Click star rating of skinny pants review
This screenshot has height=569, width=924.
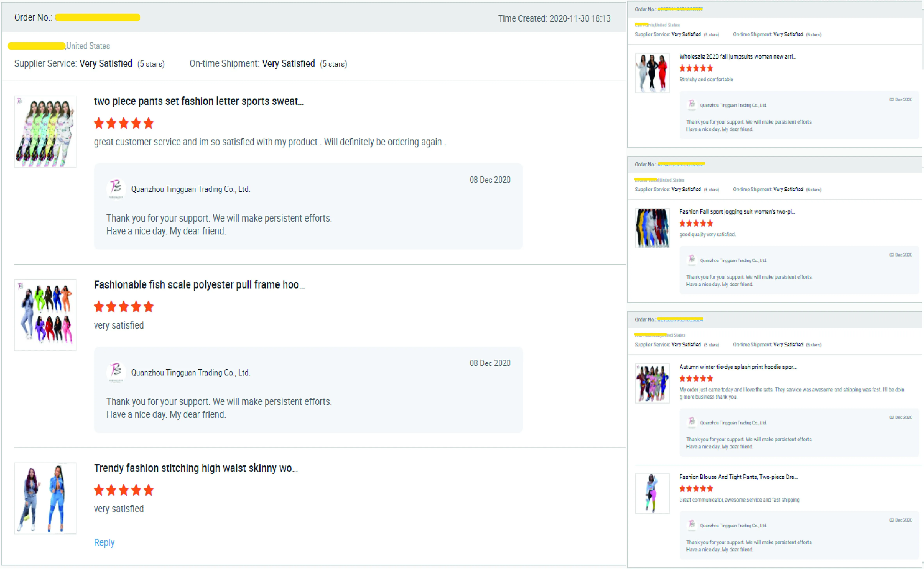[124, 490]
